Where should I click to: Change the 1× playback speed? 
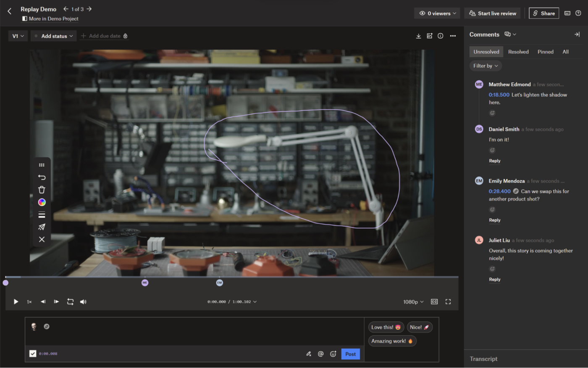[x=29, y=302]
